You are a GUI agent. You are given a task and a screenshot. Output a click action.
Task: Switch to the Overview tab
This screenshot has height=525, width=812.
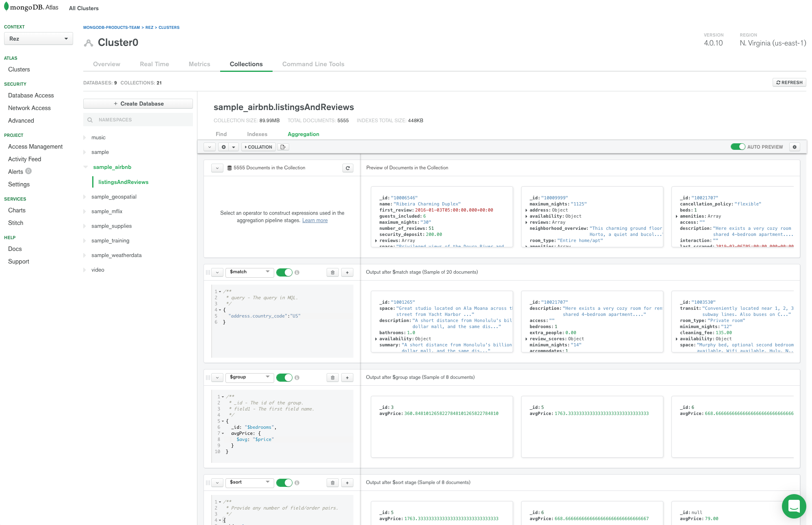[106, 64]
